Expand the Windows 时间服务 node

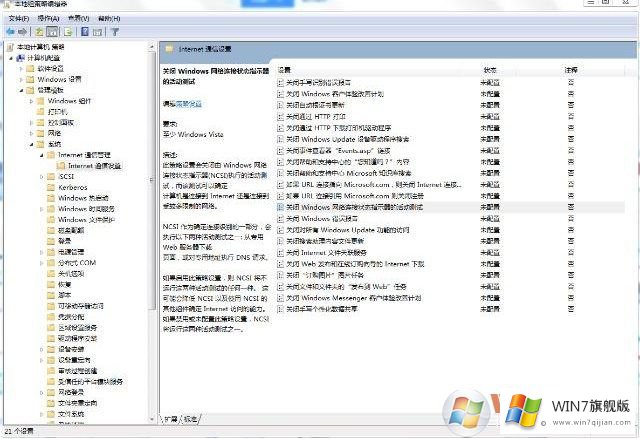point(42,209)
